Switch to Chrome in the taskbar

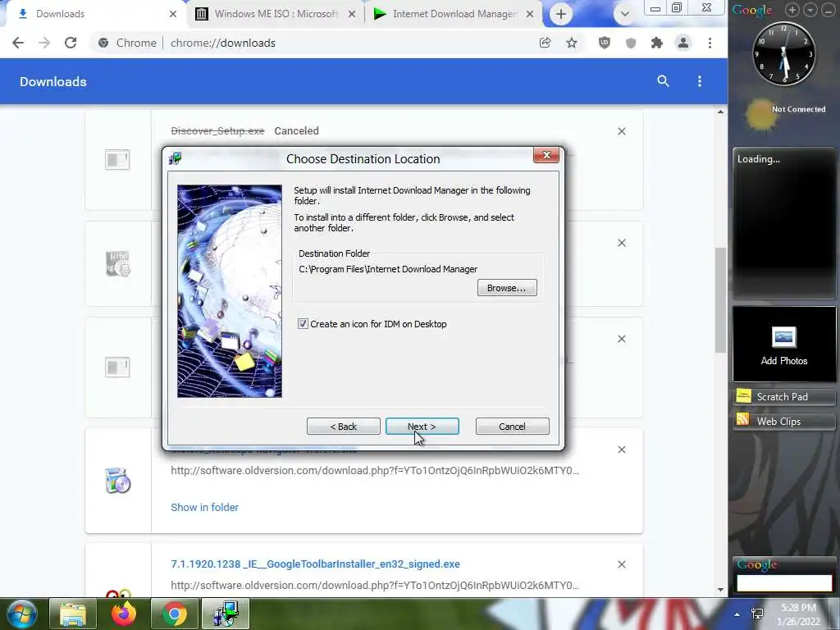click(x=175, y=614)
